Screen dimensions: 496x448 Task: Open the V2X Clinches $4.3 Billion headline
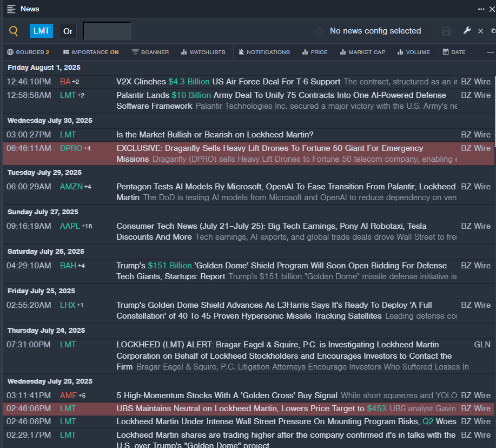pos(228,82)
